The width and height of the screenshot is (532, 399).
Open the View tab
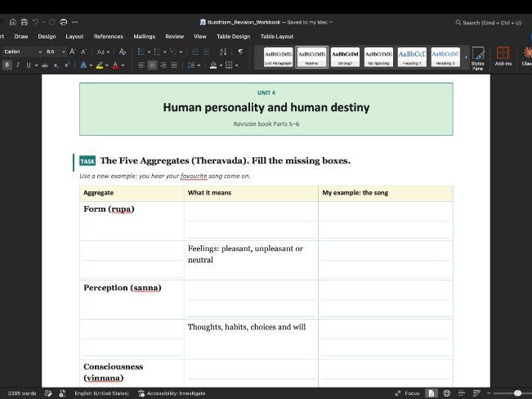(200, 36)
